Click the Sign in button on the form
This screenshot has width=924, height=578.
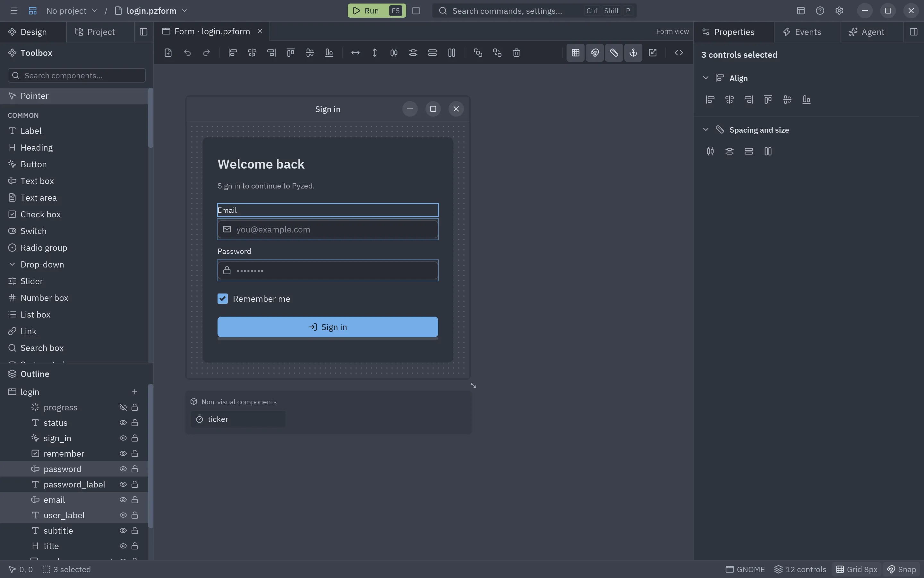[328, 327]
